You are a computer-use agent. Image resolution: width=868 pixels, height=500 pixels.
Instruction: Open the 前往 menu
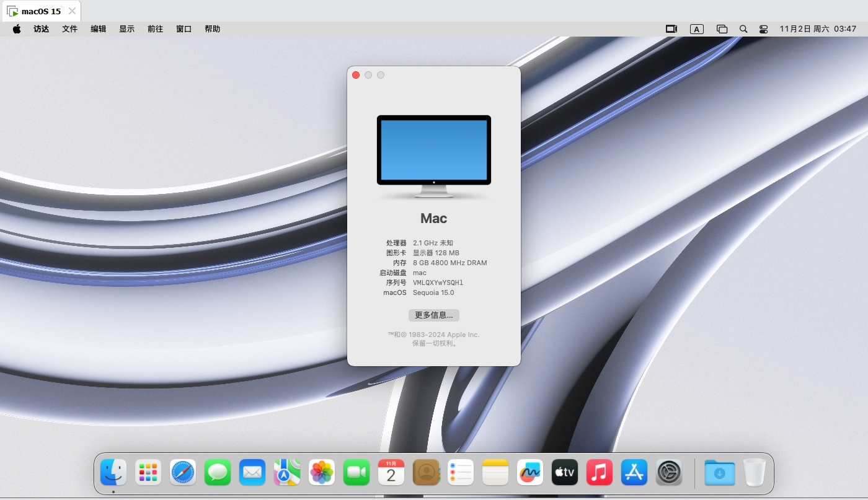(156, 29)
